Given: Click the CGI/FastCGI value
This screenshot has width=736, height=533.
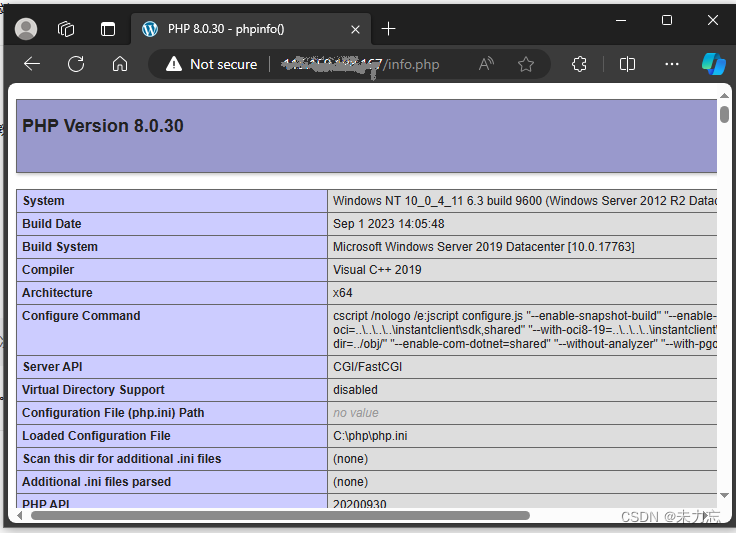Looking at the screenshot, I should coord(368,367).
